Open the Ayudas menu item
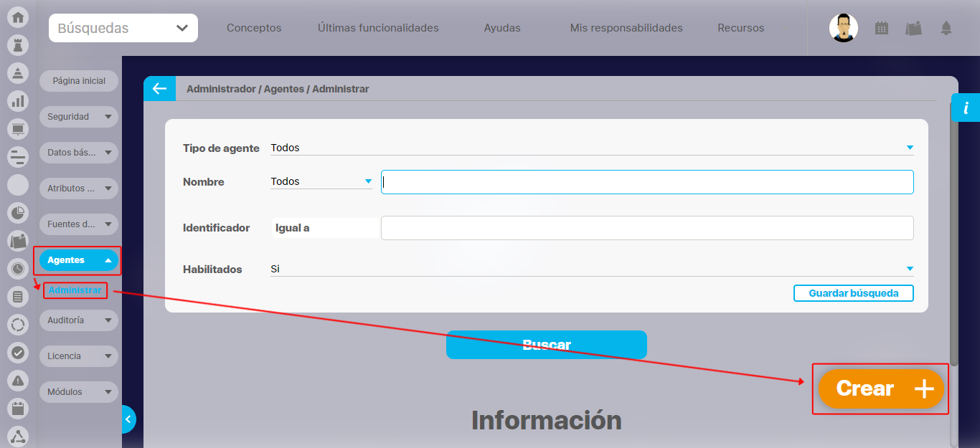The width and height of the screenshot is (980, 448). click(502, 28)
